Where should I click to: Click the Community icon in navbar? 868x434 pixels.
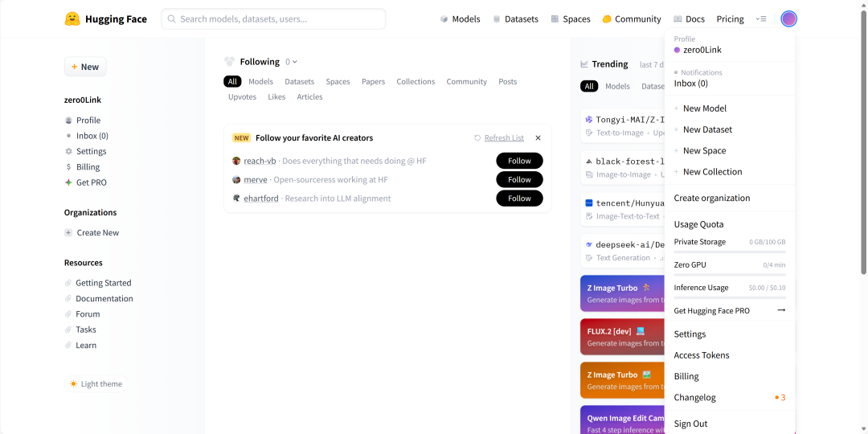pos(607,19)
